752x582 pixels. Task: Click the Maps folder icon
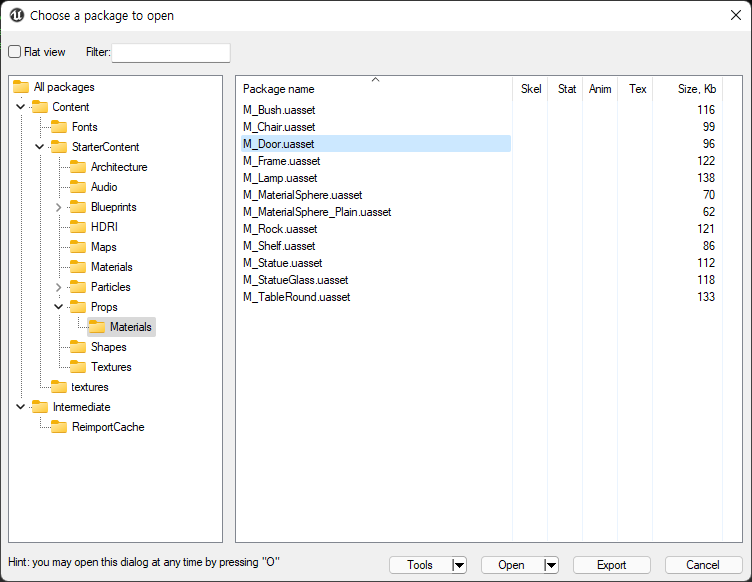click(x=78, y=247)
